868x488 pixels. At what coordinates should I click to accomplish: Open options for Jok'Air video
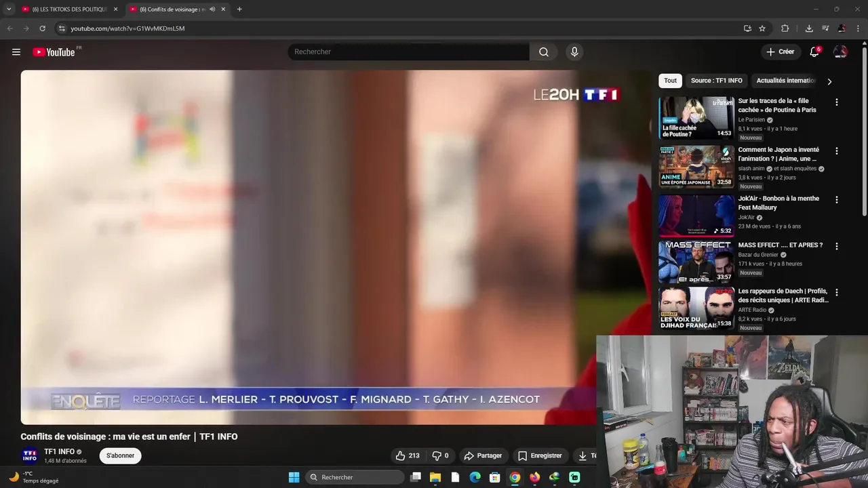pyautogui.click(x=836, y=200)
